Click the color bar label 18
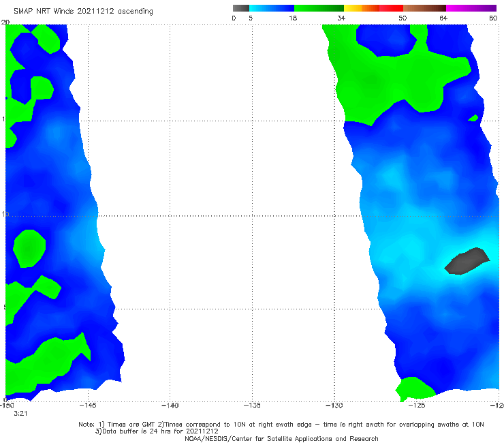Screen dimensions: 504x443 point(293,18)
